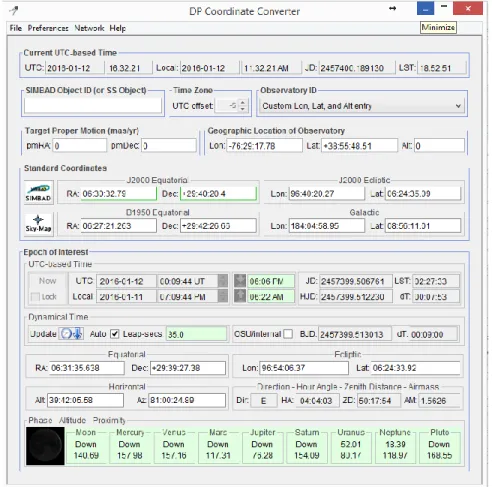Click the Horizontal Alt field
Screen dimensions: 492x487
click(x=85, y=400)
